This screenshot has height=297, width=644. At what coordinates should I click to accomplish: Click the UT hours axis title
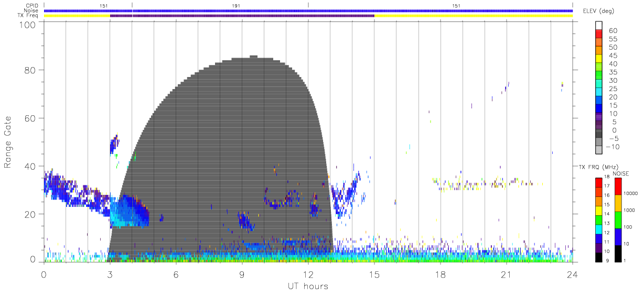tap(307, 287)
